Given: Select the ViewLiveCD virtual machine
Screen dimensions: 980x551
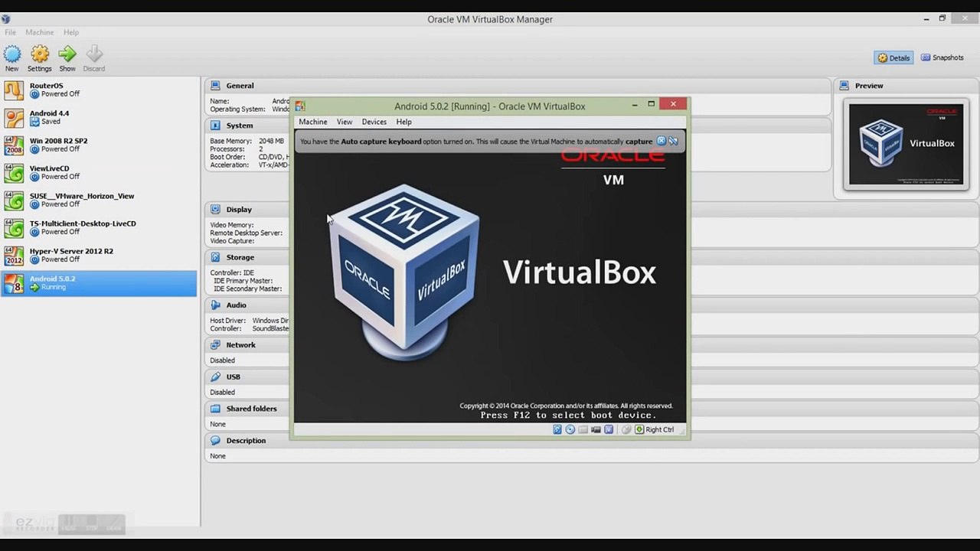Looking at the screenshot, I should pos(99,173).
